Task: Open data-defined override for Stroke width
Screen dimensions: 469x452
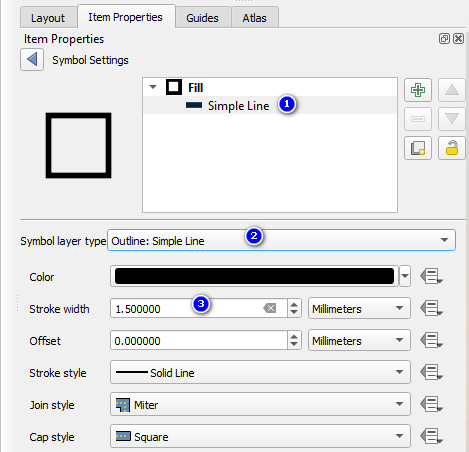Action: [431, 308]
